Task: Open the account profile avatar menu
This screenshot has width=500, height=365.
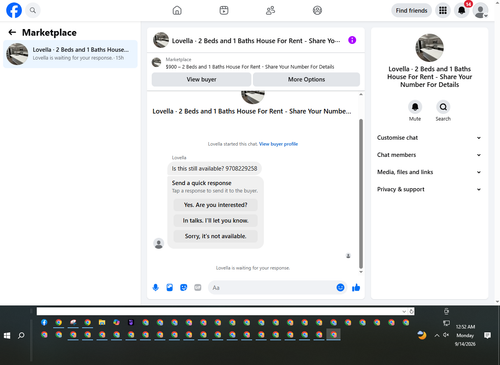Action: pos(480,11)
